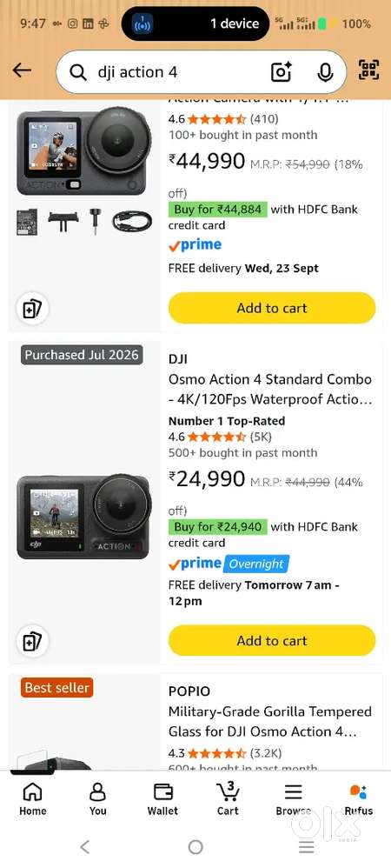Switch to the You tab
The image size is (391, 868).
point(97,798)
